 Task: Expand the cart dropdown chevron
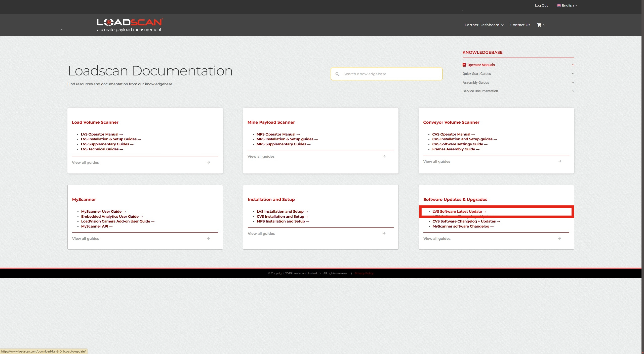click(x=544, y=25)
